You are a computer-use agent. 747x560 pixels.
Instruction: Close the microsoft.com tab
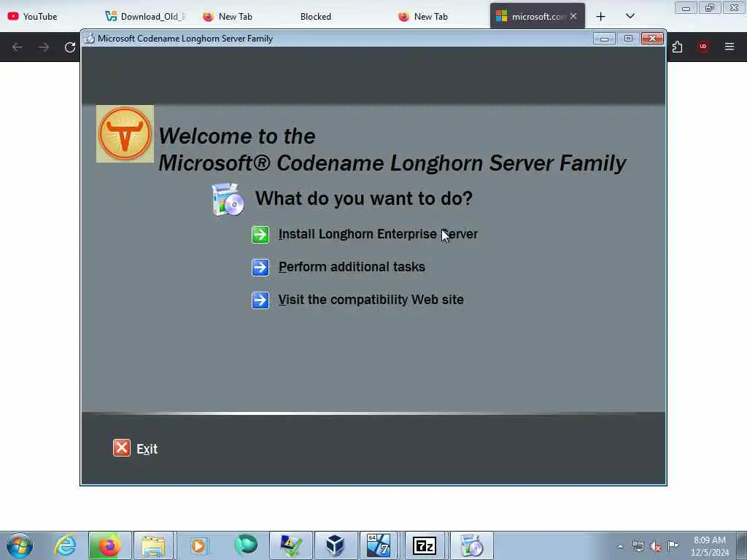(573, 16)
